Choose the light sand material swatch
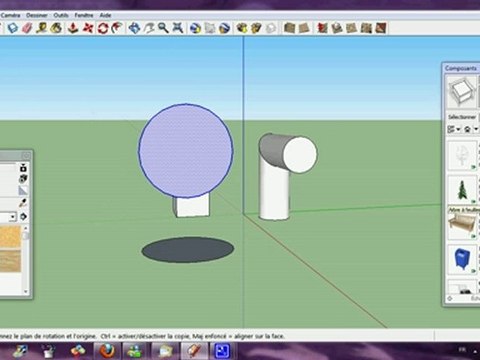This screenshot has height=360, width=480. coord(10,236)
